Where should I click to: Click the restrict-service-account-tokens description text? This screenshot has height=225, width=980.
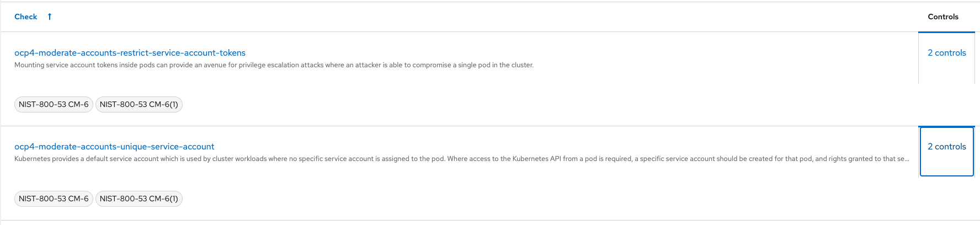(274, 65)
